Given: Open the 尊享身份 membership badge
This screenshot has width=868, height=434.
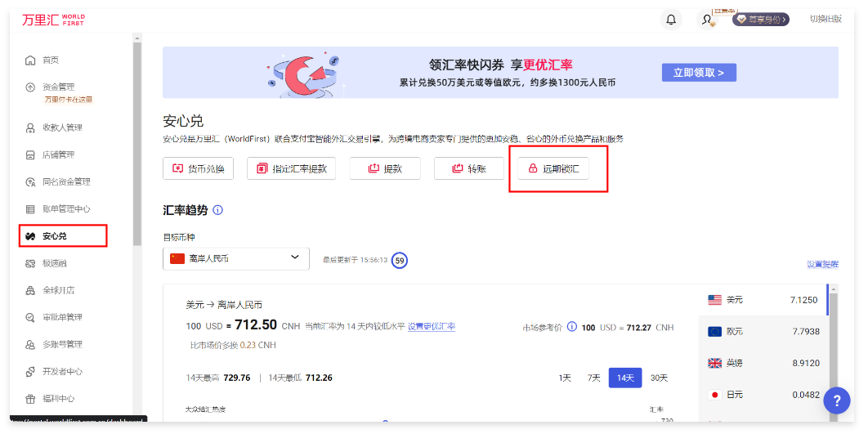Looking at the screenshot, I should click(760, 20).
